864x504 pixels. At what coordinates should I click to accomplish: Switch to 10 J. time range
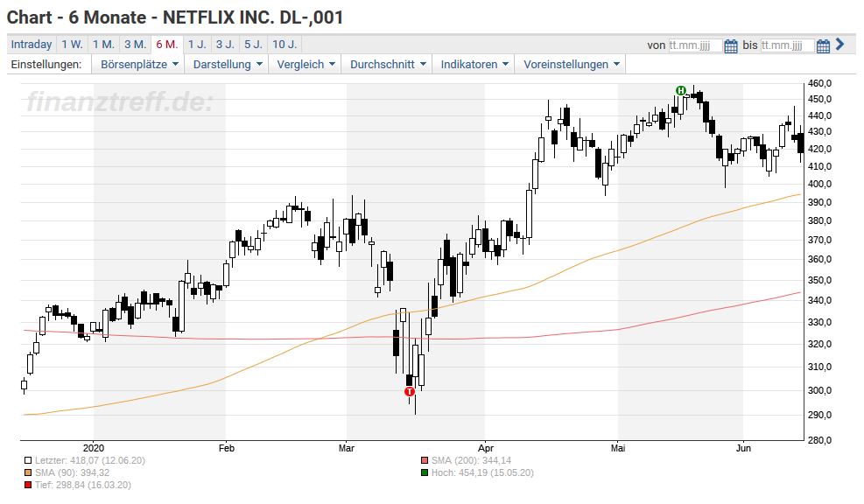(x=284, y=44)
